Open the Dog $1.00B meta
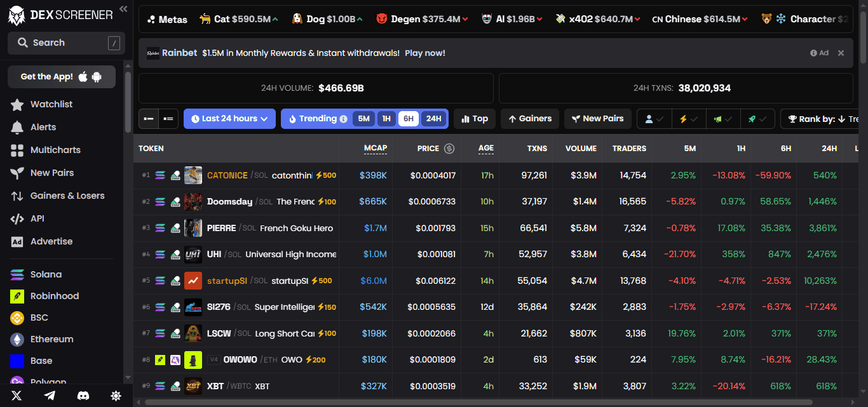This screenshot has height=407, width=868. (327, 19)
